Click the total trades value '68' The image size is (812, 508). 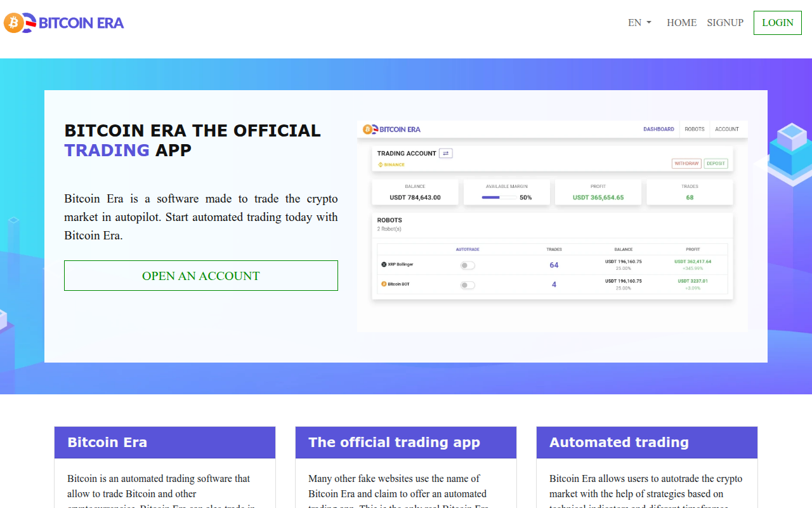[690, 197]
